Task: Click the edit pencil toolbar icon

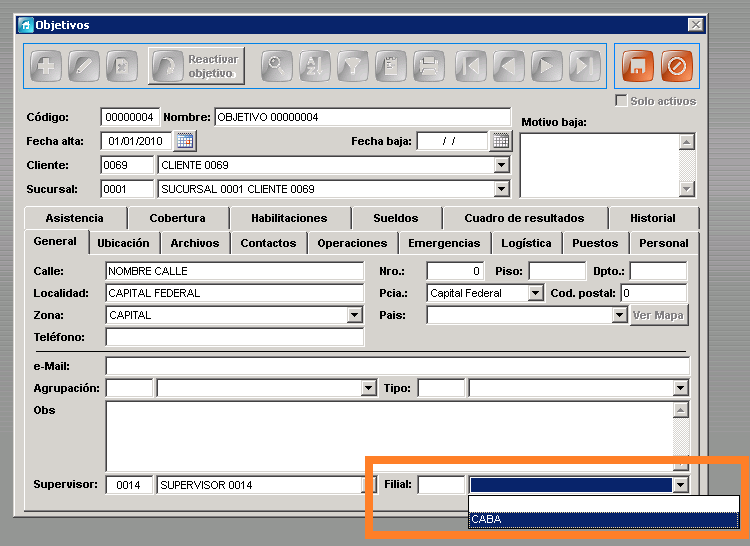Action: 84,66
